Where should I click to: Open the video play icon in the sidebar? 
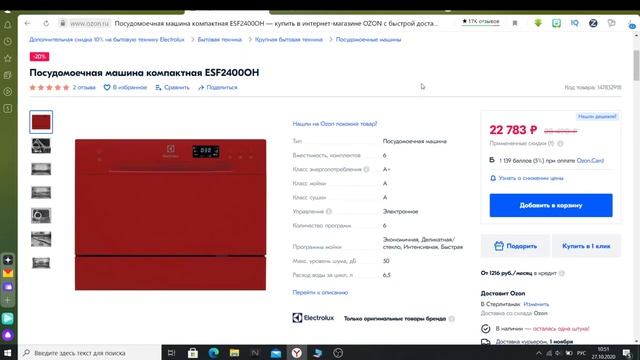(8, 92)
